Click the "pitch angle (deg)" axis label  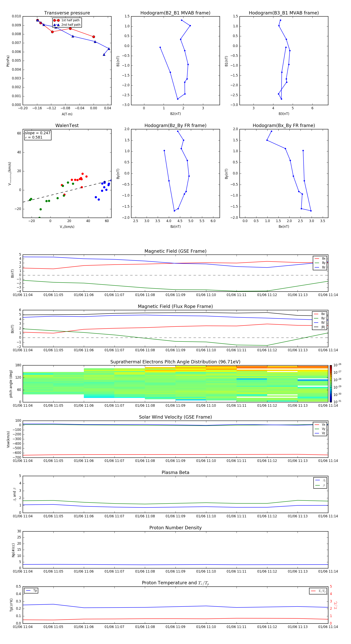[11, 384]
